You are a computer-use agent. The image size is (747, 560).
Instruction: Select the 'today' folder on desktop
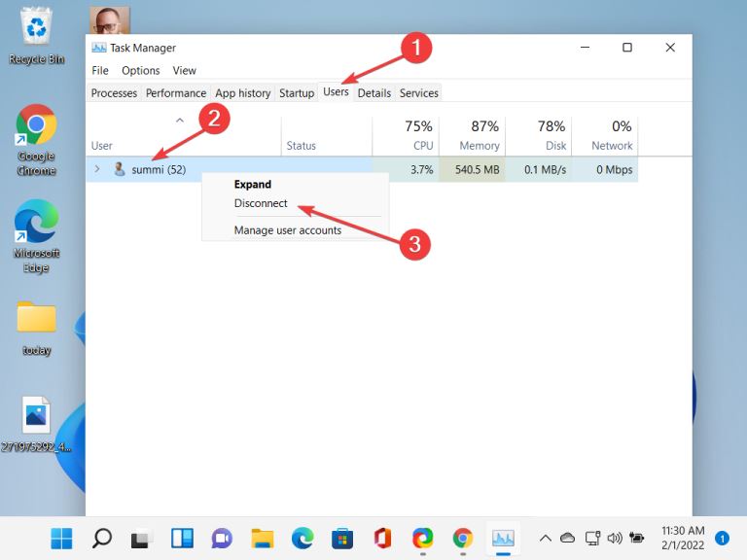pyautogui.click(x=36, y=328)
